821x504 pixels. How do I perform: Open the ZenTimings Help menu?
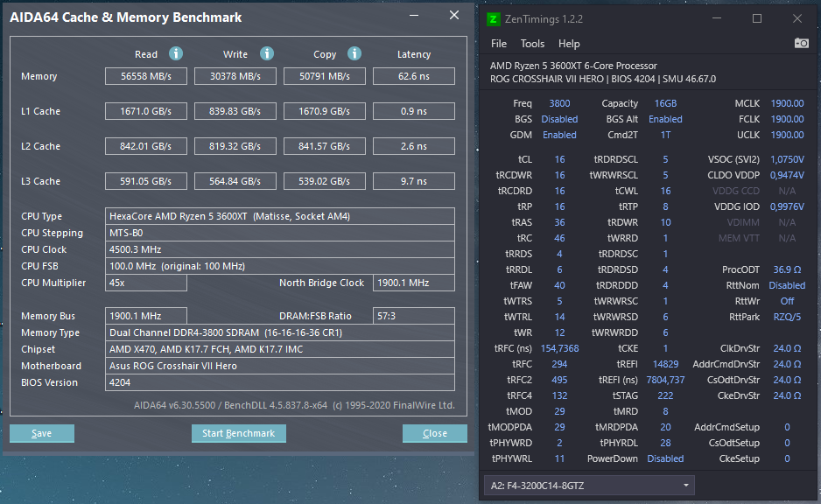point(569,44)
